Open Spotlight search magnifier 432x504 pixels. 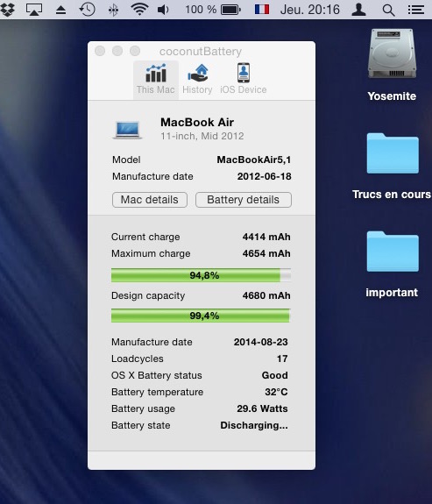(388, 10)
